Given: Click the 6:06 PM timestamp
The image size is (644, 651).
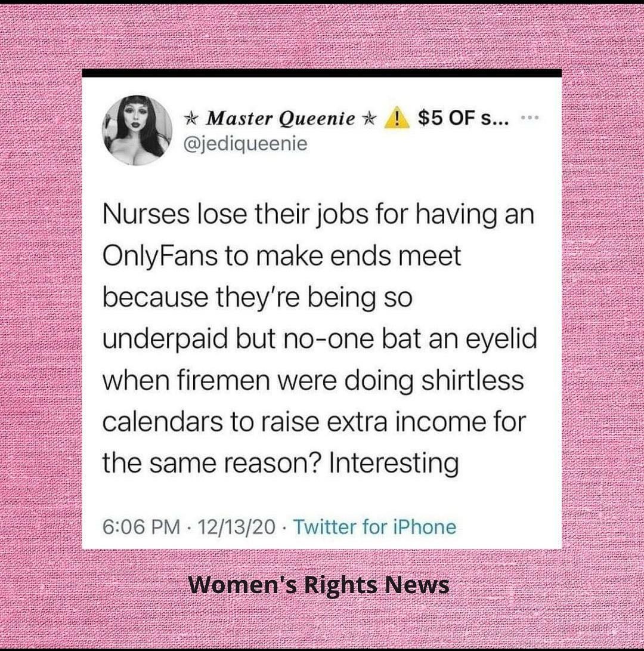Looking at the screenshot, I should point(141,527).
